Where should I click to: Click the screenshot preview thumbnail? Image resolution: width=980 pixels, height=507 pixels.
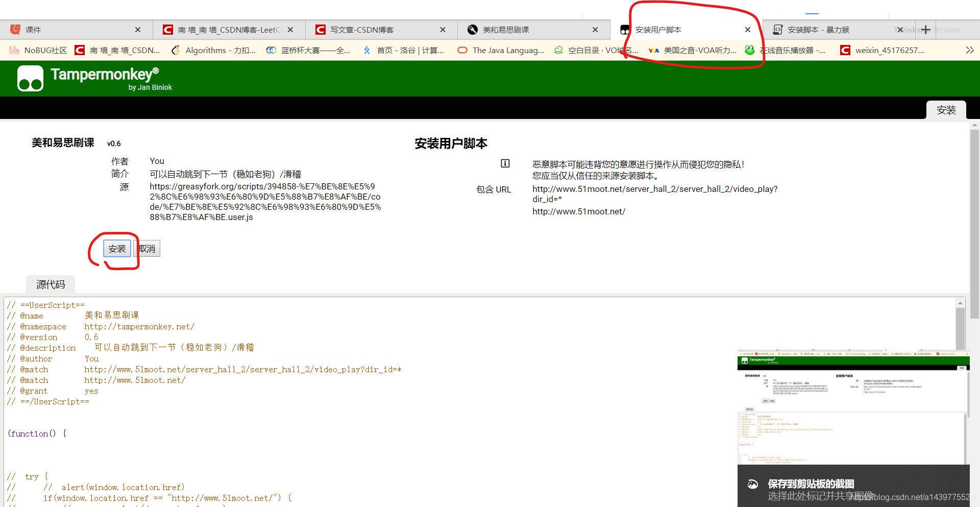853,407
